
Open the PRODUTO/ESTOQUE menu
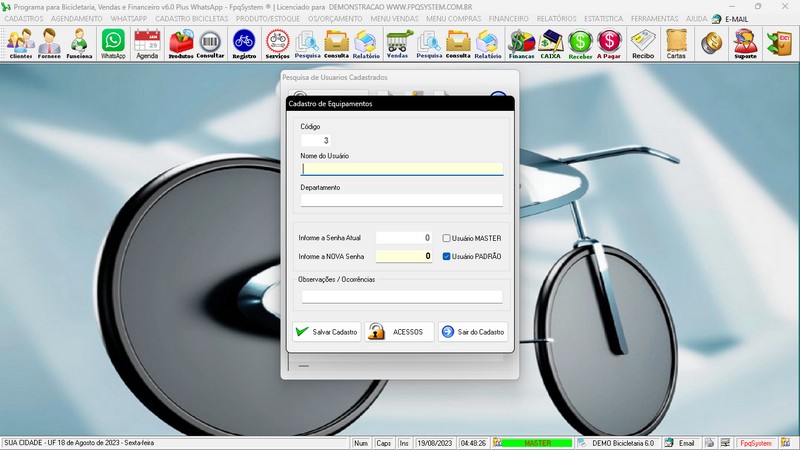pos(268,18)
